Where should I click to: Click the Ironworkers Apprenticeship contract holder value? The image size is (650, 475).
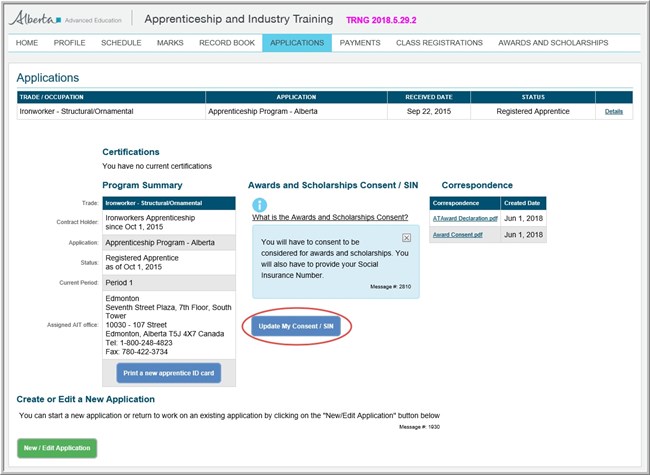point(169,222)
